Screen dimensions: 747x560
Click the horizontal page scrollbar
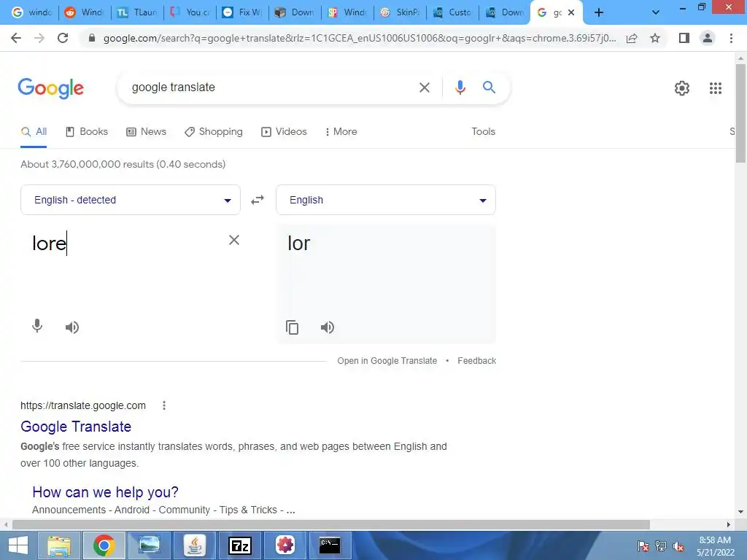pyautogui.click(x=331, y=525)
